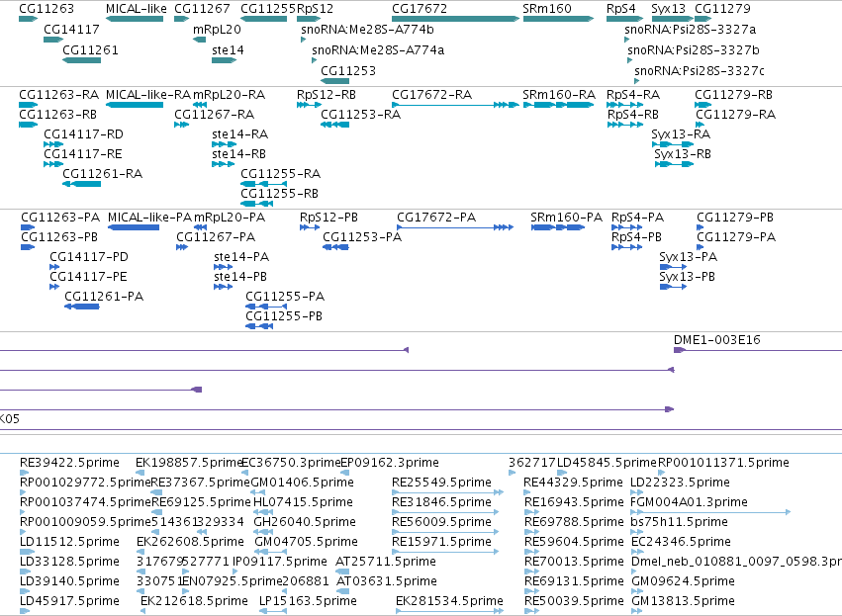
Task: Open snoRNA:Me28S-A774b feature label
Action: coord(367,29)
